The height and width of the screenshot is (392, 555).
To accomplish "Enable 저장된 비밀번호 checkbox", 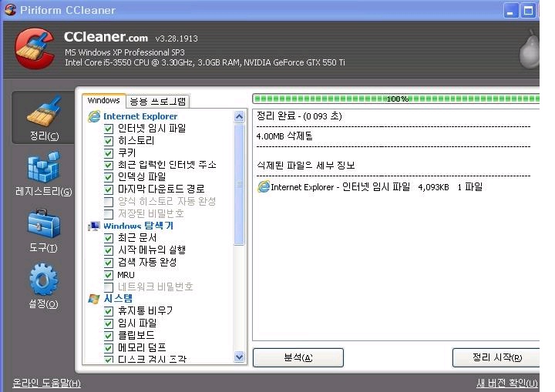I will click(109, 213).
